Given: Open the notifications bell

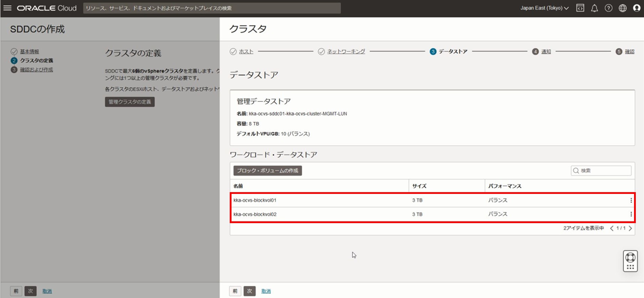Looking at the screenshot, I should (x=594, y=8).
